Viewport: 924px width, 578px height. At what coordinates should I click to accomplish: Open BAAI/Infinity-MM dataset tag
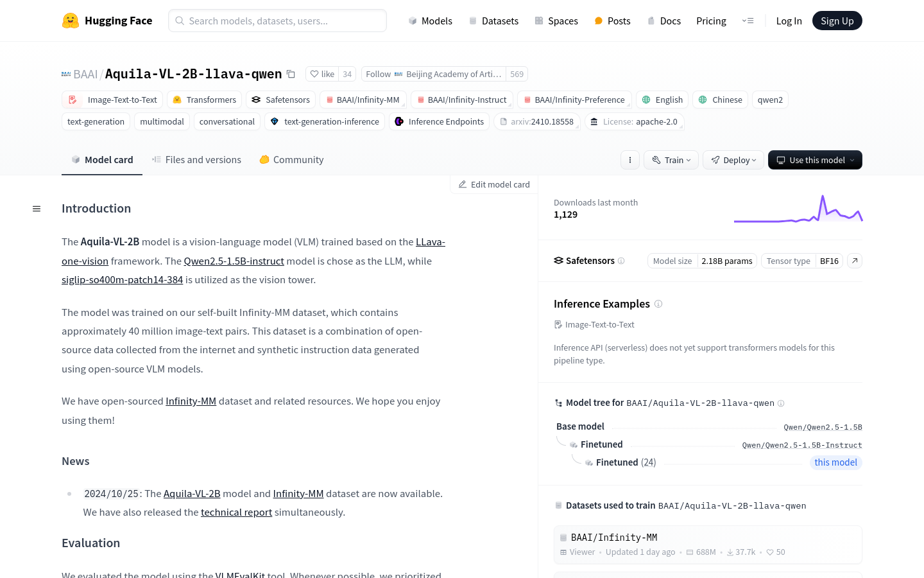point(363,100)
